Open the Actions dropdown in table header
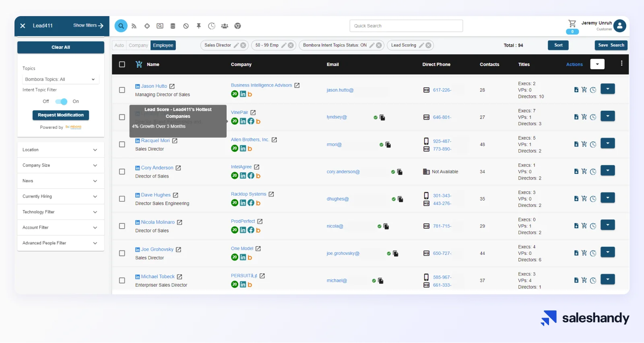 pos(597,64)
